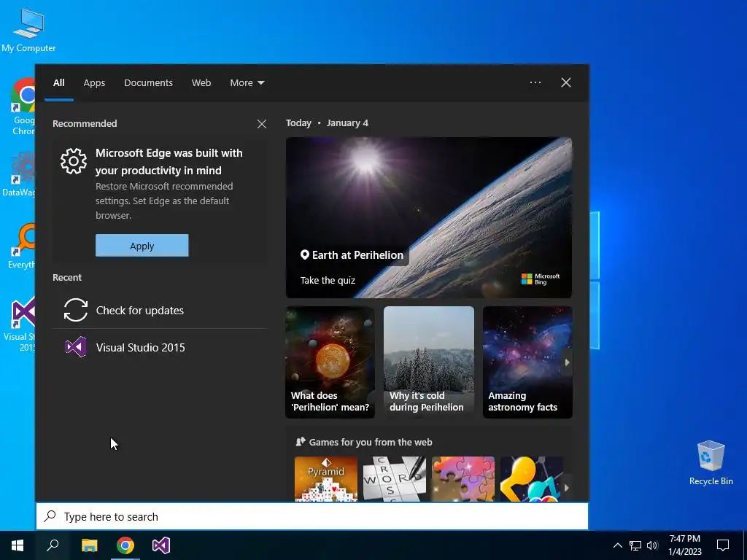
Task: Open the network status tray icon
Action: (x=635, y=545)
